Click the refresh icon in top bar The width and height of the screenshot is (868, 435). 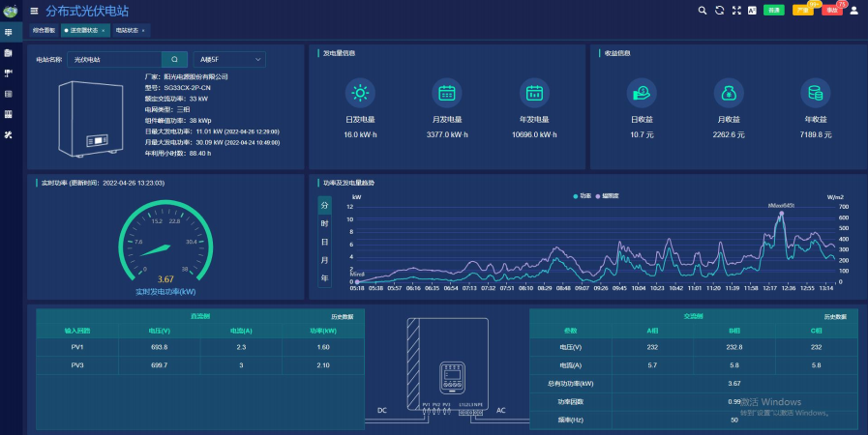coord(719,11)
